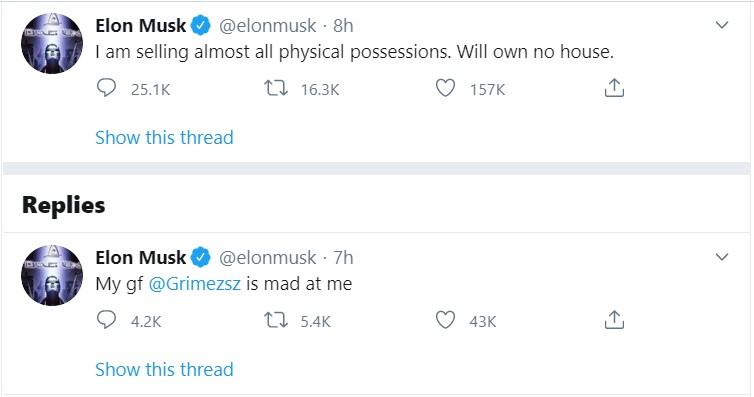Show this thread under reply tweet

click(164, 370)
